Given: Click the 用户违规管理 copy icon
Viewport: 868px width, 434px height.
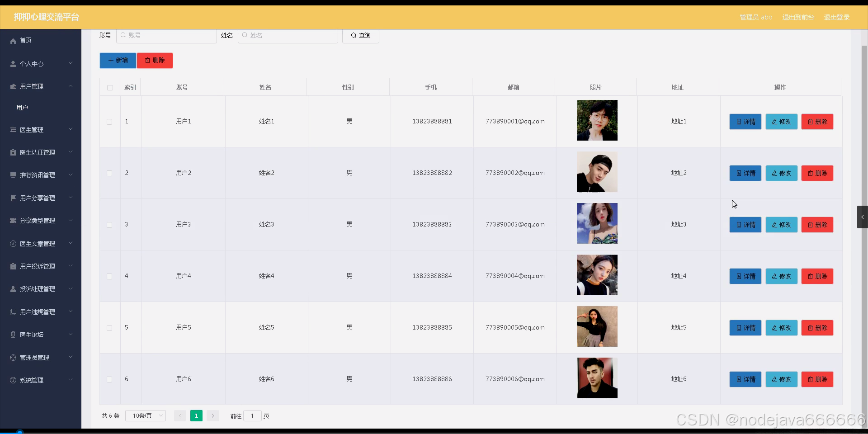Looking at the screenshot, I should 13,312.
